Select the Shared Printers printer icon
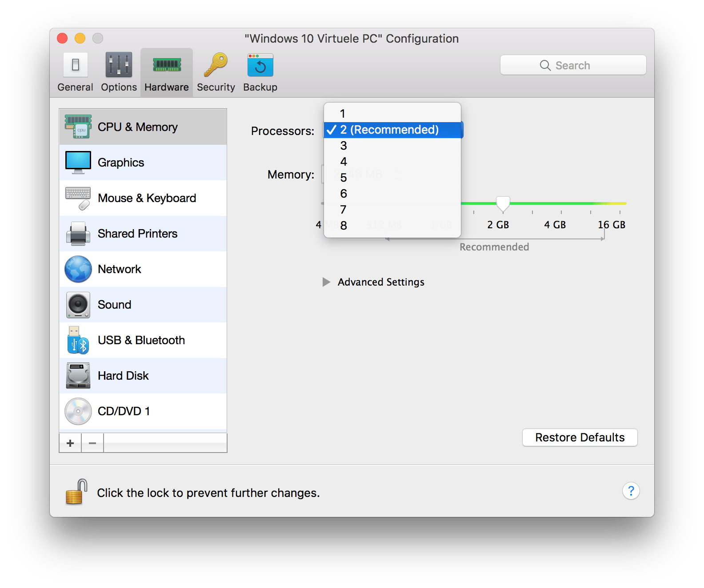Viewport: 704px width, 588px height. pyautogui.click(x=78, y=234)
